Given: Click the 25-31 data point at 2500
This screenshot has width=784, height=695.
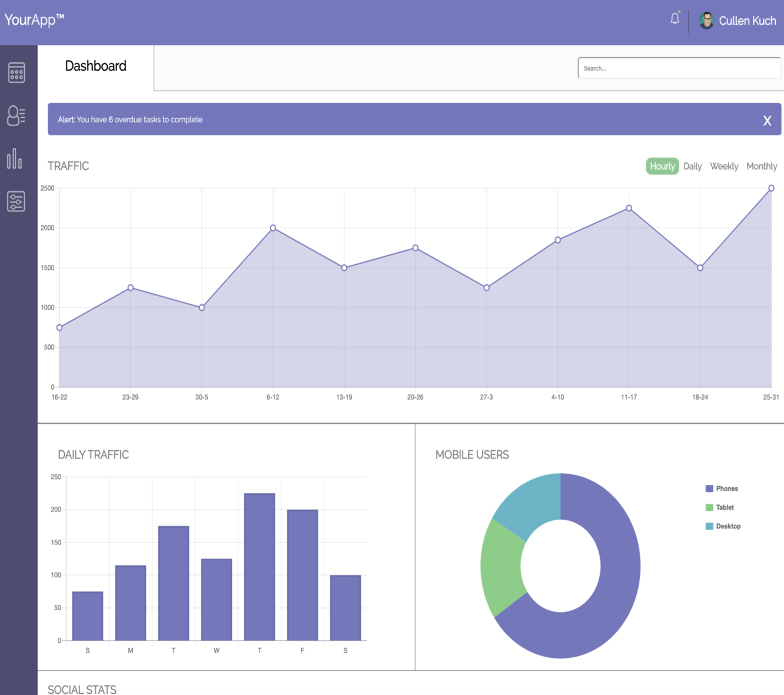Looking at the screenshot, I should 771,188.
